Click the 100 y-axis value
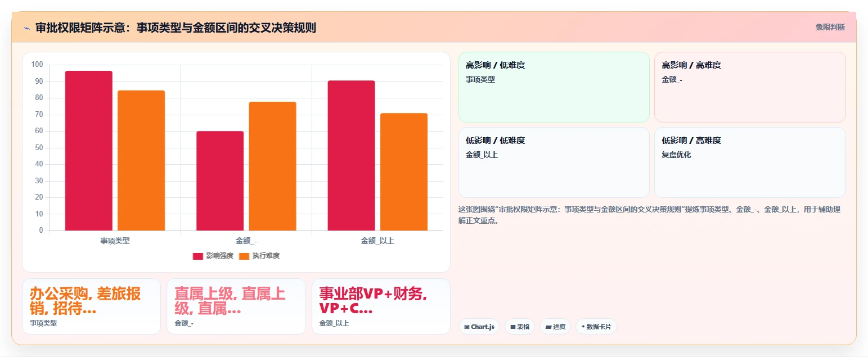The width and height of the screenshot is (868, 357). (x=37, y=65)
